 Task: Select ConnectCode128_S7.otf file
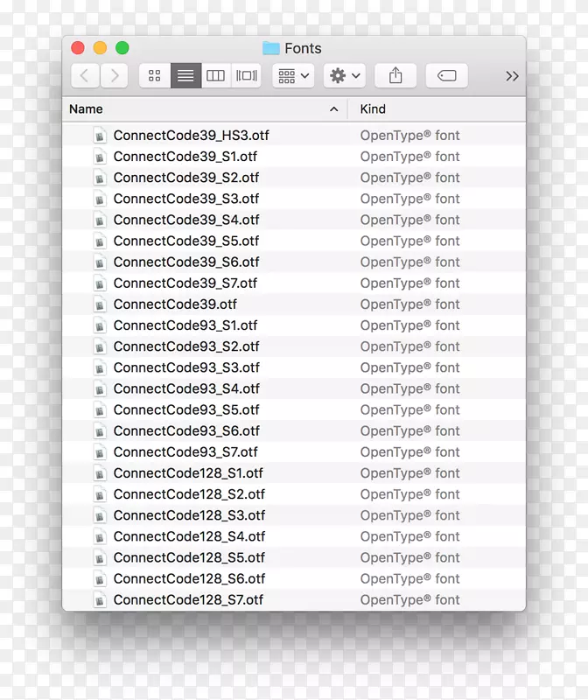tap(294, 599)
